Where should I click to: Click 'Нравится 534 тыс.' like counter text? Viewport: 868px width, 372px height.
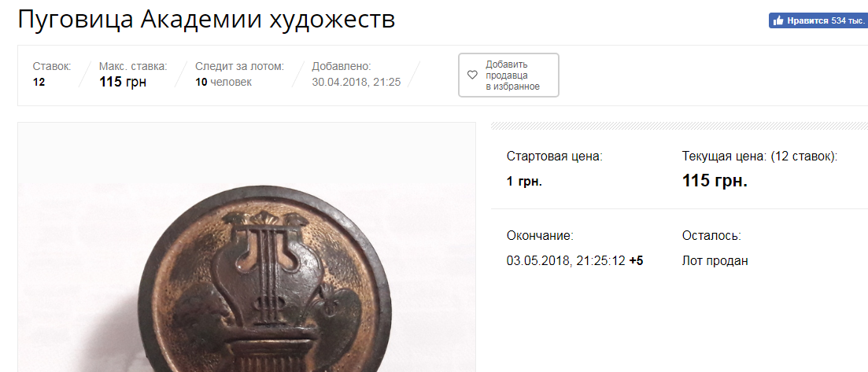click(x=826, y=21)
